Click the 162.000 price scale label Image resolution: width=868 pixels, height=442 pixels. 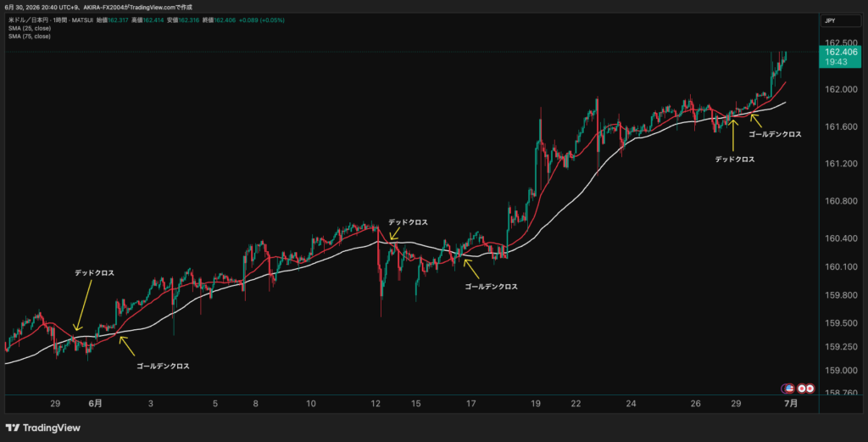(x=841, y=89)
